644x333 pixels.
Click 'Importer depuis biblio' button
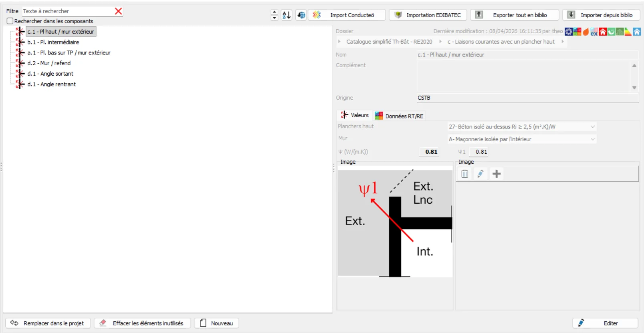point(601,15)
